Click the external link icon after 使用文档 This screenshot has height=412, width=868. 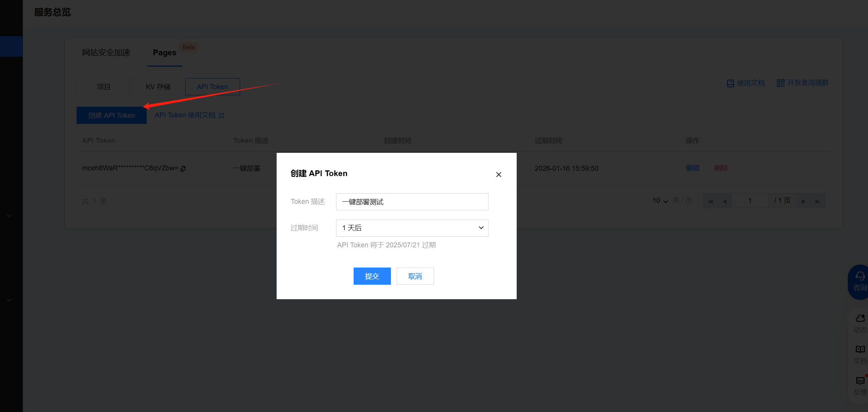pos(221,115)
